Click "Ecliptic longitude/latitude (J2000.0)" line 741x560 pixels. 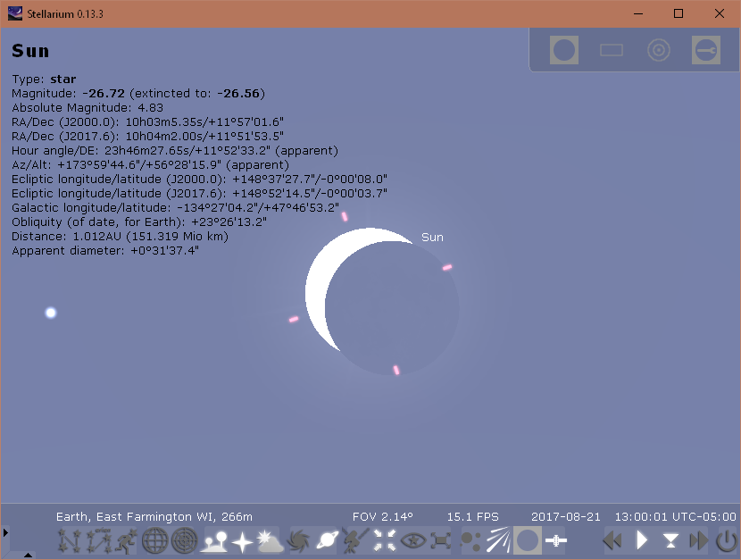199,180
